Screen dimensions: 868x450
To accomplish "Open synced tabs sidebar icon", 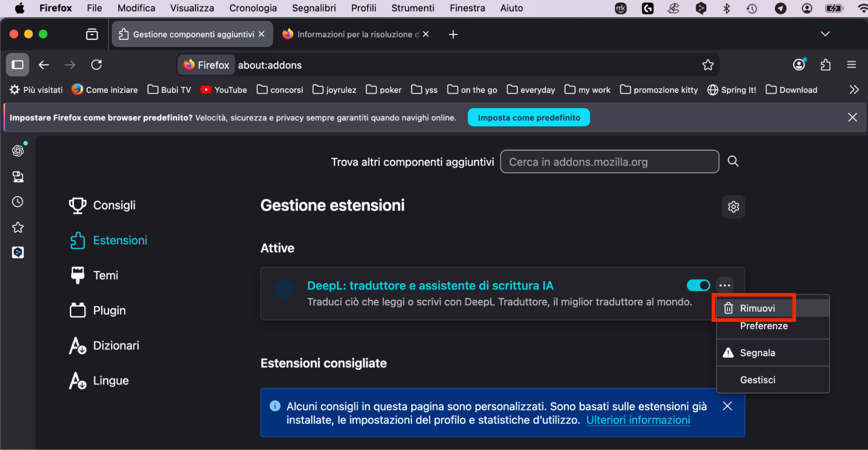I will pos(18,176).
